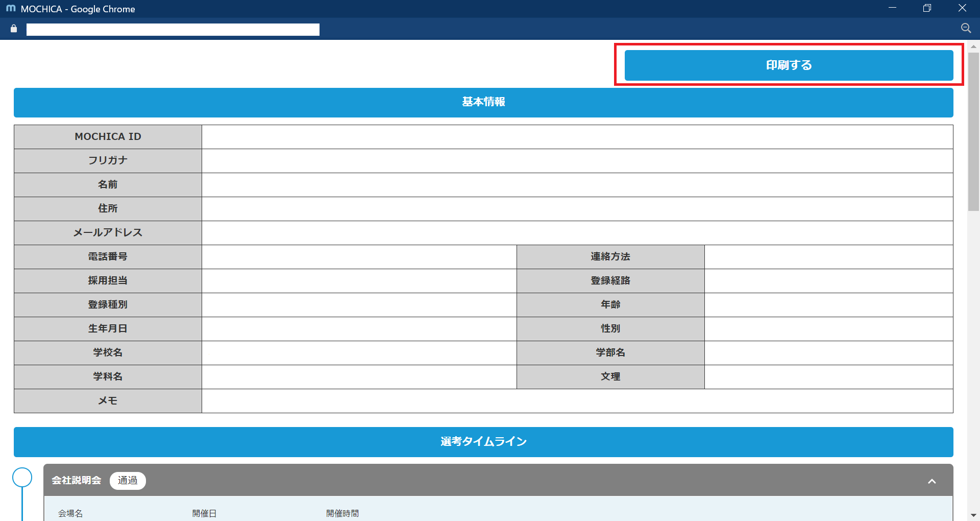This screenshot has width=980, height=521.
Task: Click the lock icon beside the address bar
Action: tap(14, 29)
